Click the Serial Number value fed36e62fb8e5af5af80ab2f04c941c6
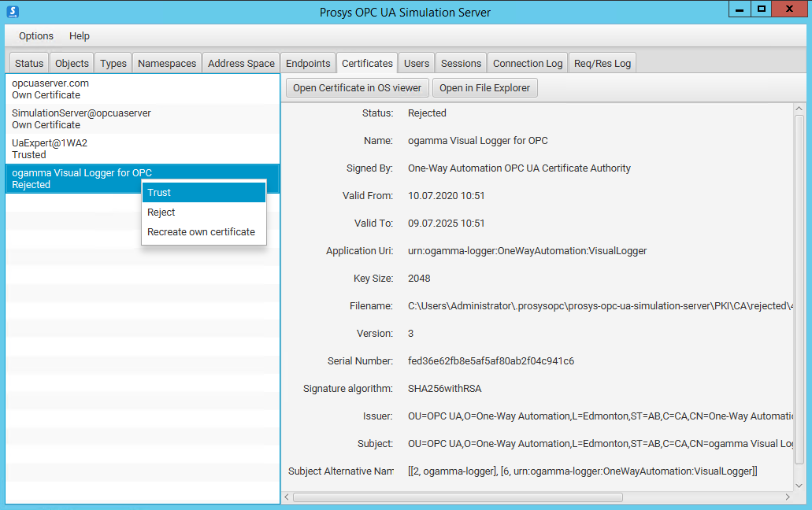This screenshot has height=510, width=812. coord(491,361)
